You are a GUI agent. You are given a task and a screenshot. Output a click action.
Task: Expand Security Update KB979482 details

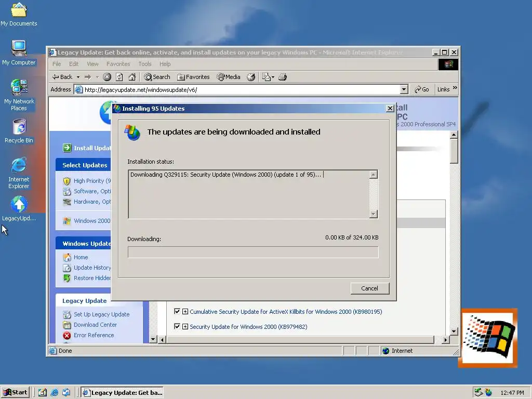coord(185,327)
